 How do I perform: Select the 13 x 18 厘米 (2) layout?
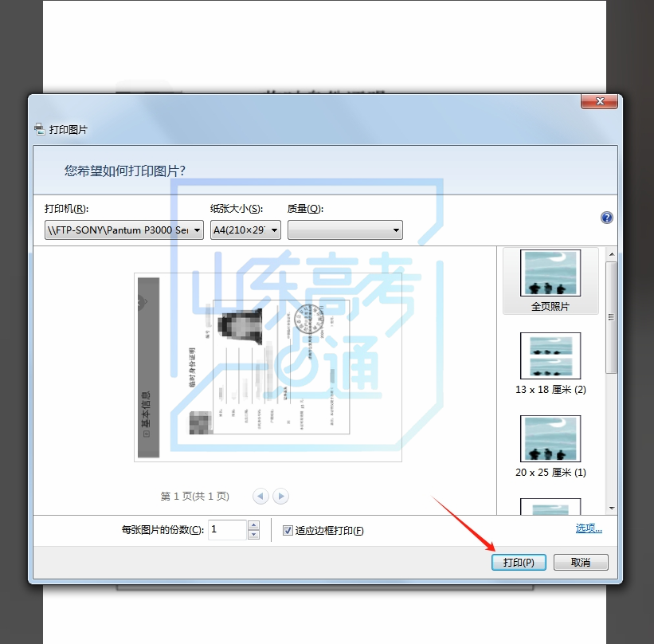point(550,363)
